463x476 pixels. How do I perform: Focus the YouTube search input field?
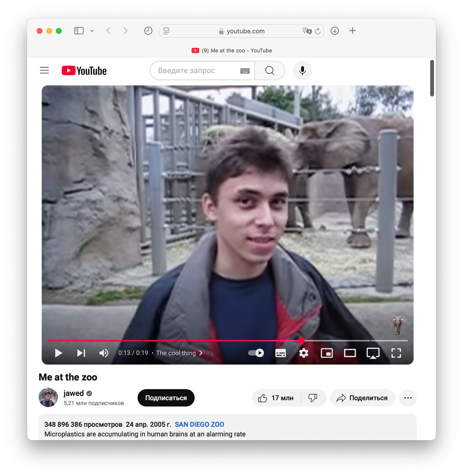(x=197, y=70)
